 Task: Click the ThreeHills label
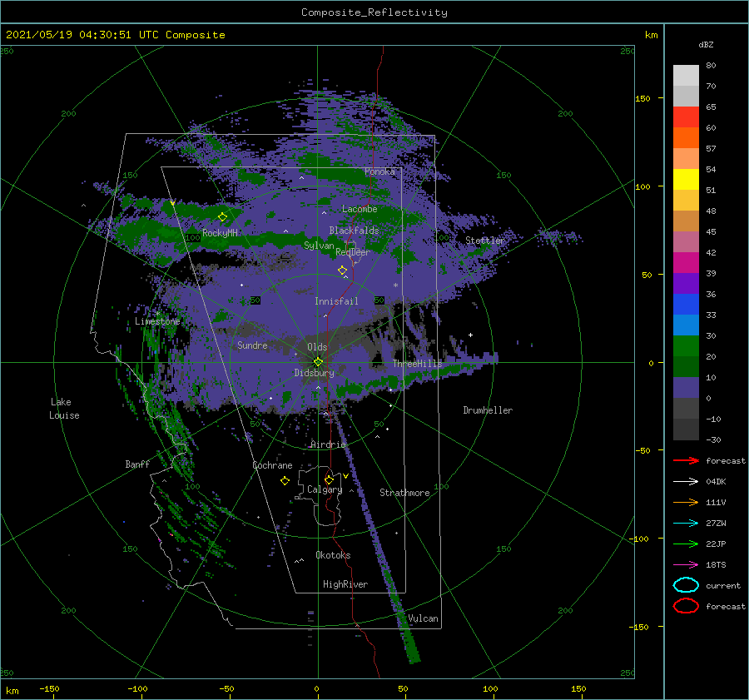417,364
